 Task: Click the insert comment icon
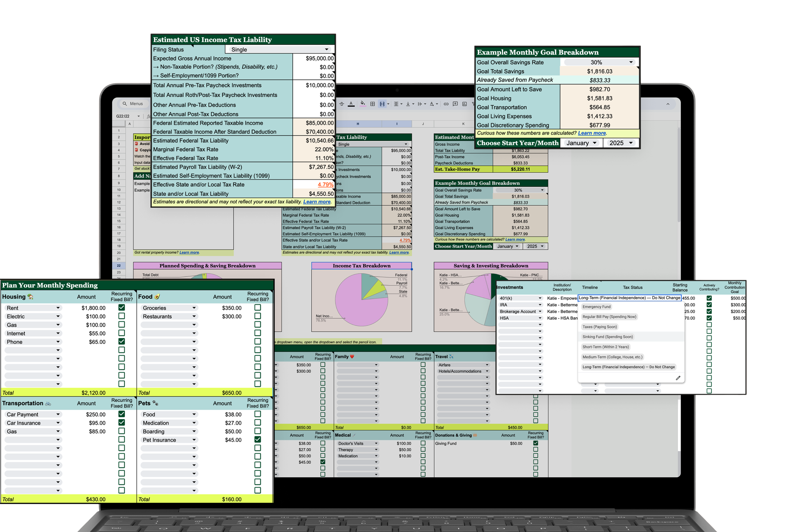(x=455, y=104)
